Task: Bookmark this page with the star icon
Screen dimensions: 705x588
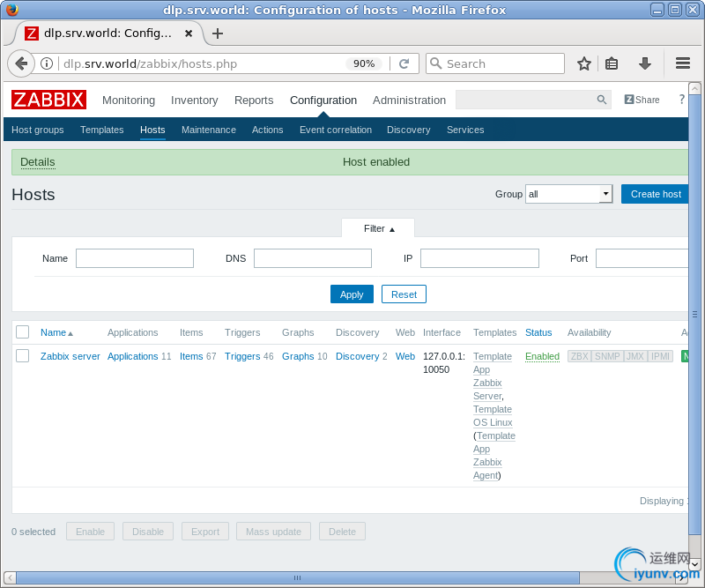Action: click(x=584, y=63)
